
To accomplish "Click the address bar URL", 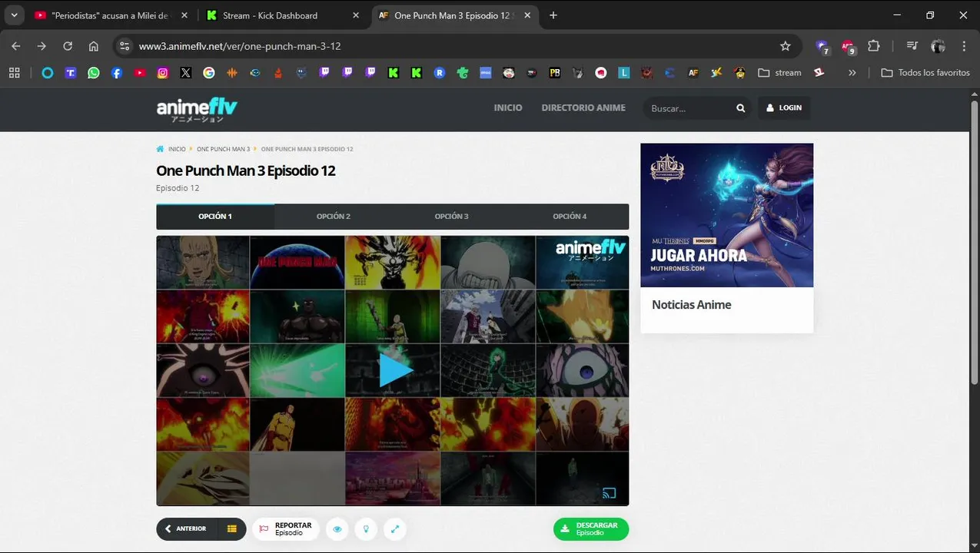I will pyautogui.click(x=240, y=46).
